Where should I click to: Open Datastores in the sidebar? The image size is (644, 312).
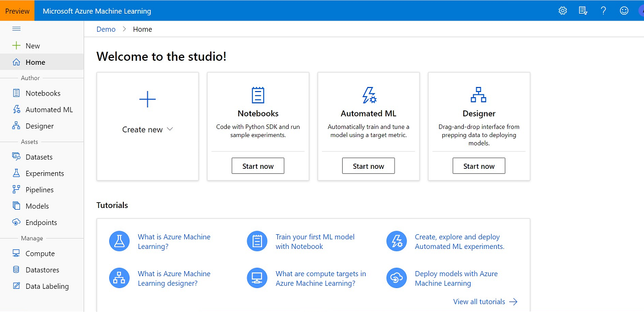pyautogui.click(x=41, y=270)
